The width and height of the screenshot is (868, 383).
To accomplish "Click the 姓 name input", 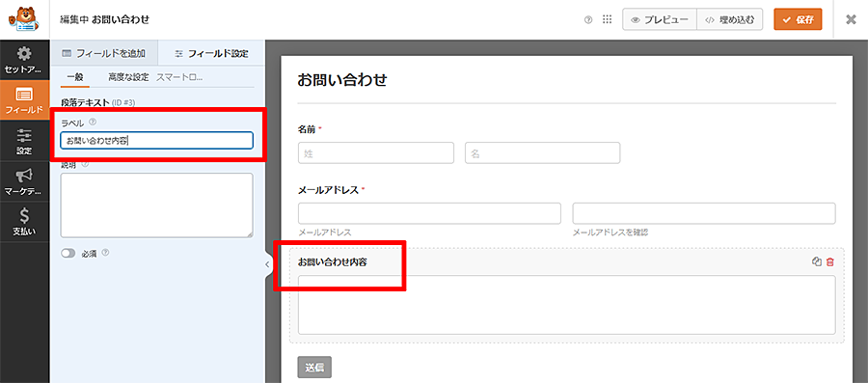I will point(376,152).
